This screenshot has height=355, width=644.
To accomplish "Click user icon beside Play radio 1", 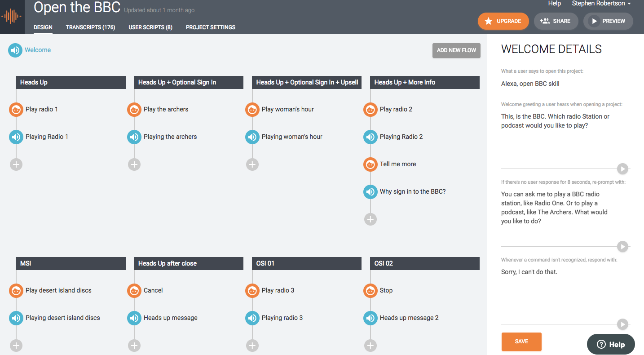I will [x=16, y=109].
